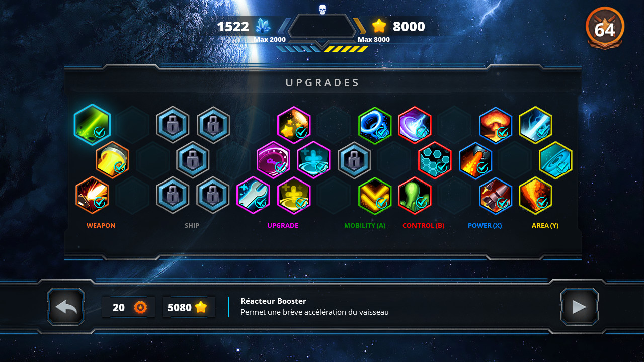The width and height of the screenshot is (644, 362).
Task: Go back with the return arrow button
Action: tap(66, 307)
